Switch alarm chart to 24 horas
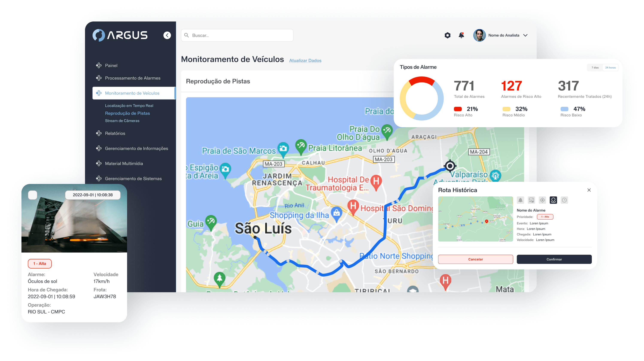 [x=610, y=67]
